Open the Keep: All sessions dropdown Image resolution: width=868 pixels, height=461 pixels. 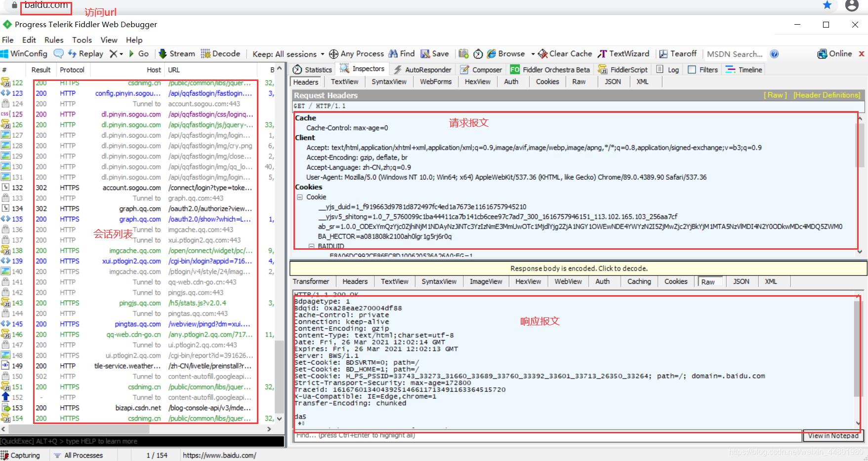click(x=288, y=54)
